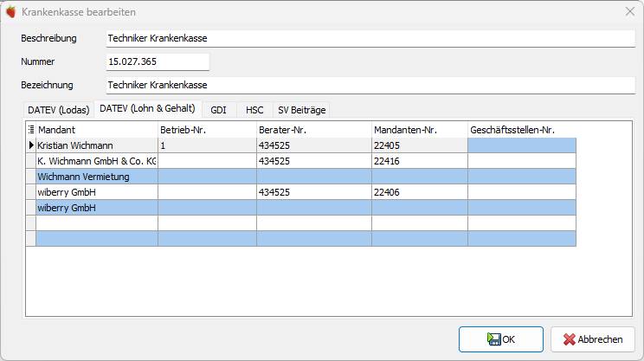Sort by the Betrieb-Nr. column header
The width and height of the screenshot is (644, 361).
pos(208,130)
